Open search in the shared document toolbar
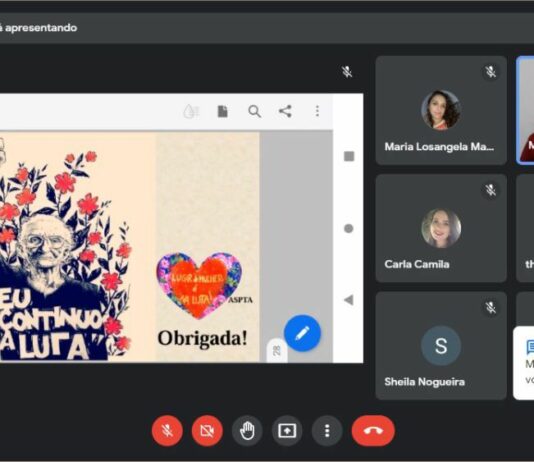Screen dimensions: 534x462 [x=254, y=111]
